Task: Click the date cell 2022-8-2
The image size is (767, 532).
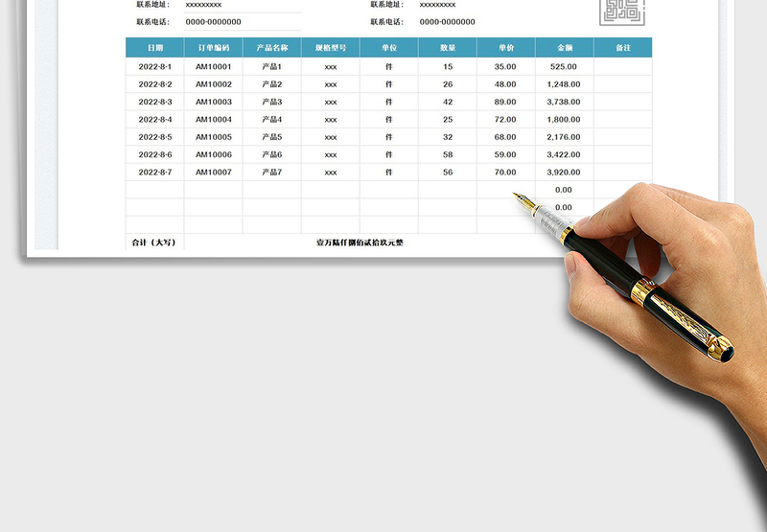Action: (155, 84)
